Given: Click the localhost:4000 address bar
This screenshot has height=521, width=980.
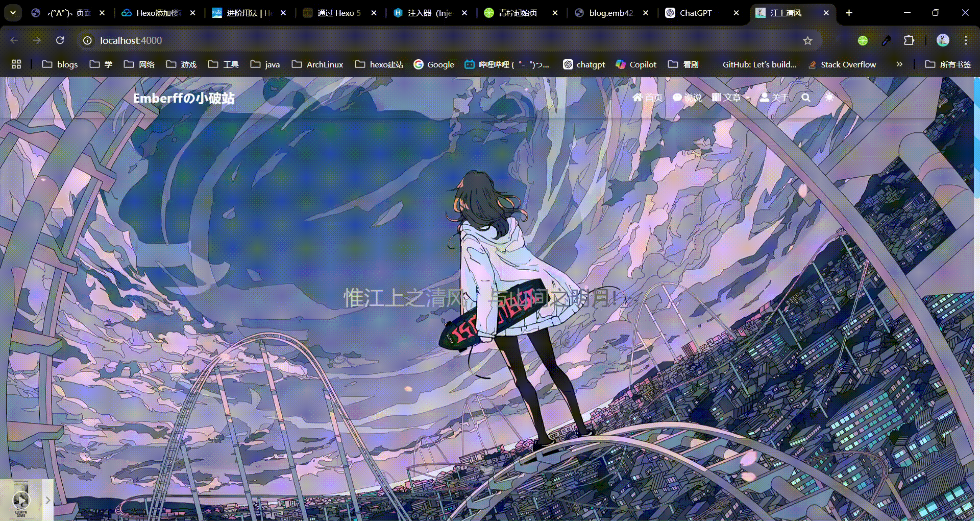Looking at the screenshot, I should click(449, 40).
